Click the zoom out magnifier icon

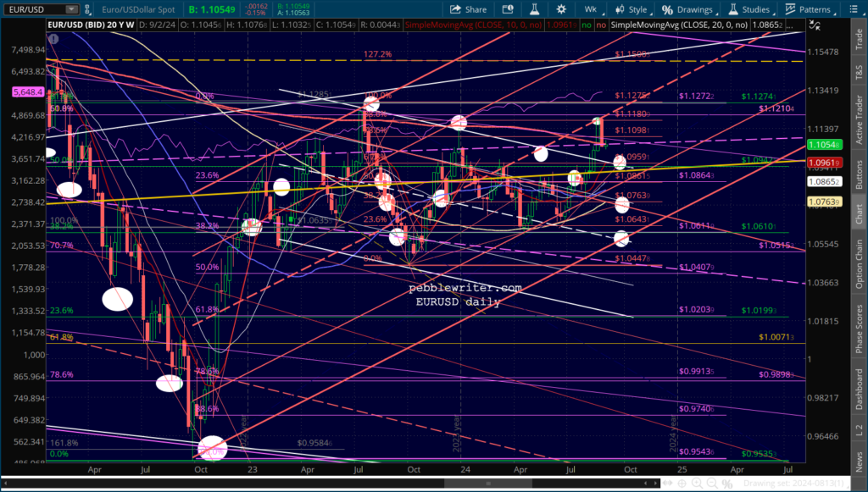point(714,484)
